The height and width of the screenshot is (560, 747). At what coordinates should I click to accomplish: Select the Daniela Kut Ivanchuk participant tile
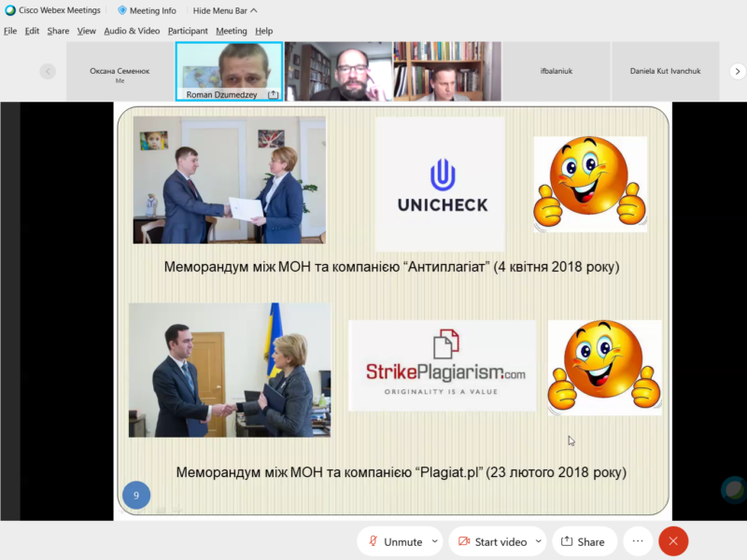tap(665, 71)
